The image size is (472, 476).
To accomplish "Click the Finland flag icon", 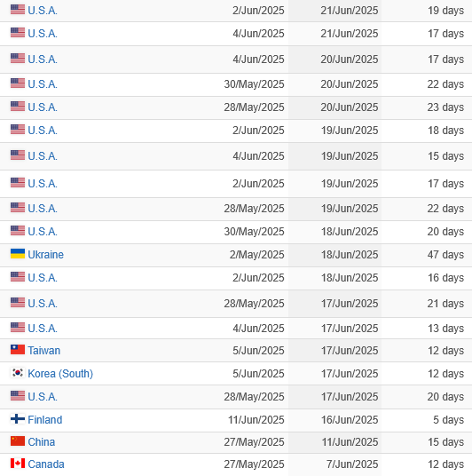I will click(x=18, y=418).
